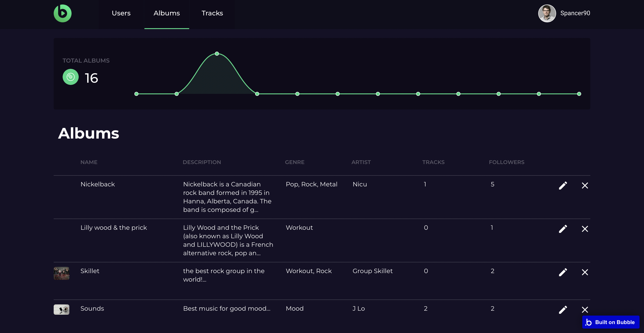Delete the Nickelback album row

(585, 185)
